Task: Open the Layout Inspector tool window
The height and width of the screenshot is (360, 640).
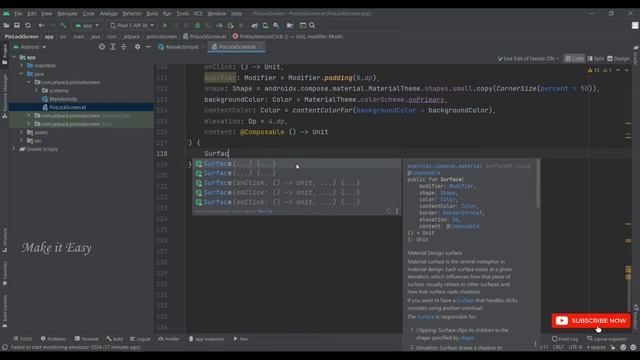Action: (x=608, y=339)
